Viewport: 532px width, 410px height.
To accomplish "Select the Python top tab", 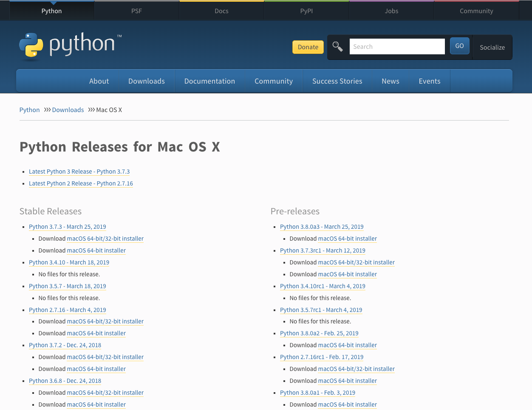I will click(x=51, y=11).
